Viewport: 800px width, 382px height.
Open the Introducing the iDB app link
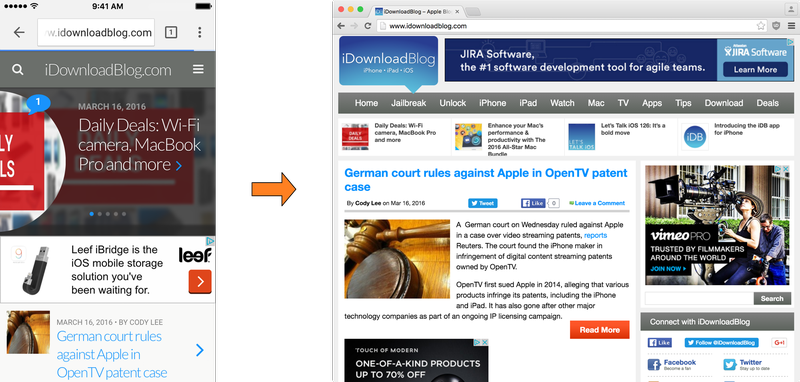[x=747, y=129]
